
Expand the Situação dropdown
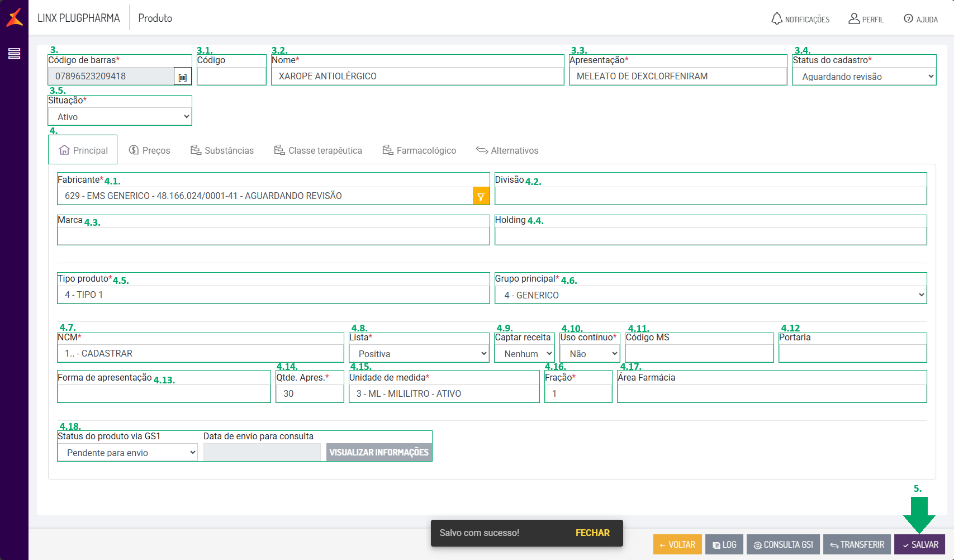pos(120,117)
